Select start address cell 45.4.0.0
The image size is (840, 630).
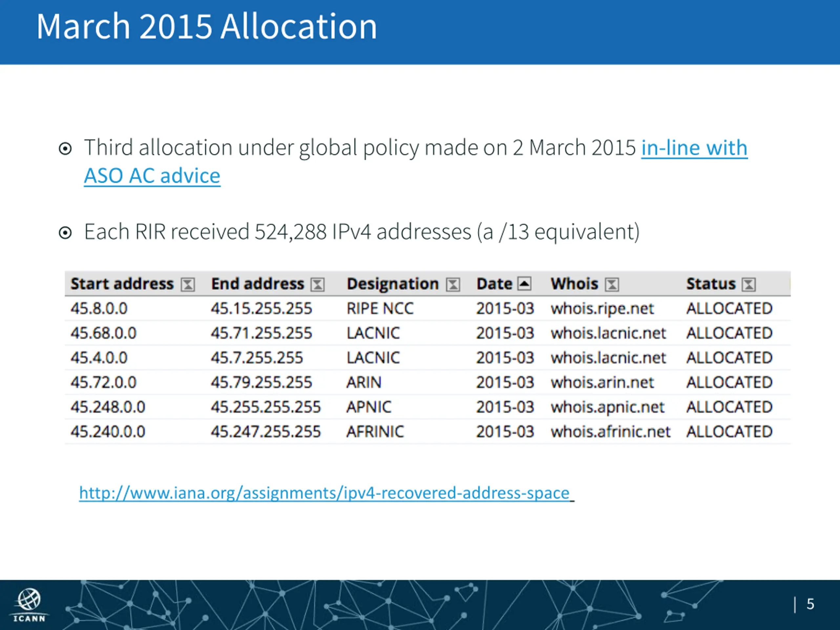[x=99, y=358]
